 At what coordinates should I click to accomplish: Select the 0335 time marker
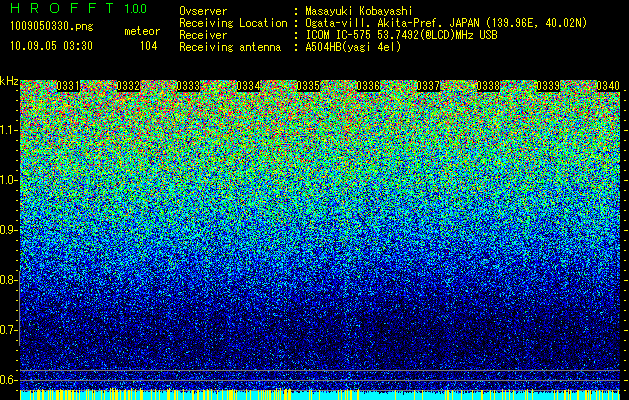pyautogui.click(x=308, y=86)
